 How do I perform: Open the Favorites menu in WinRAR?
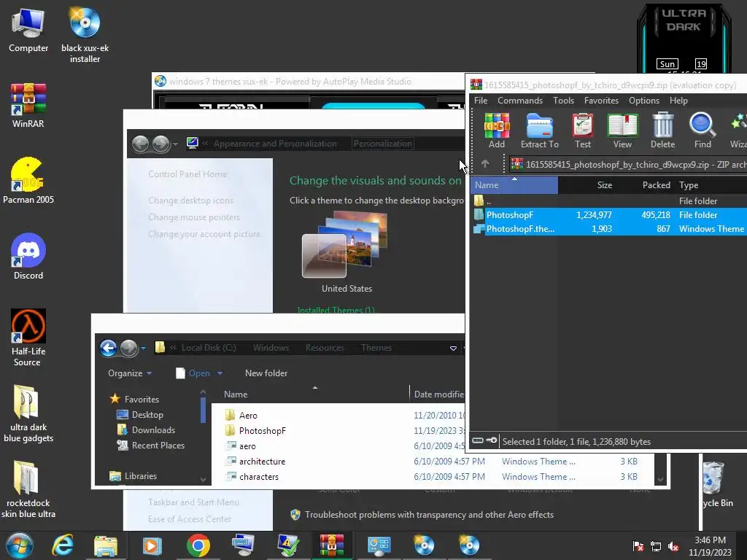(x=601, y=101)
